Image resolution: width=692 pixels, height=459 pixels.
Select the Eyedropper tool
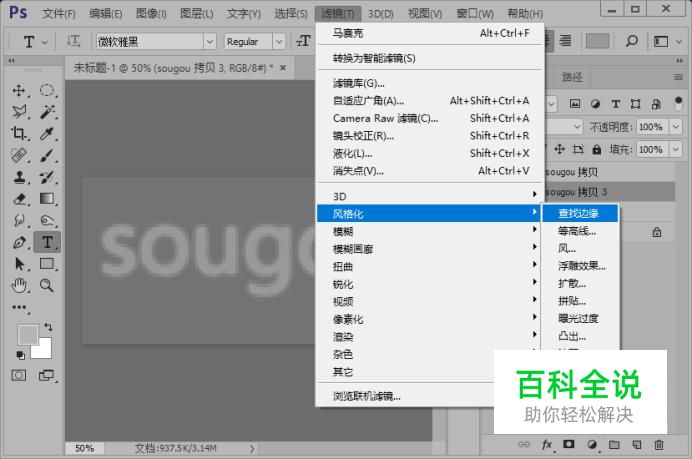pyautogui.click(x=47, y=133)
